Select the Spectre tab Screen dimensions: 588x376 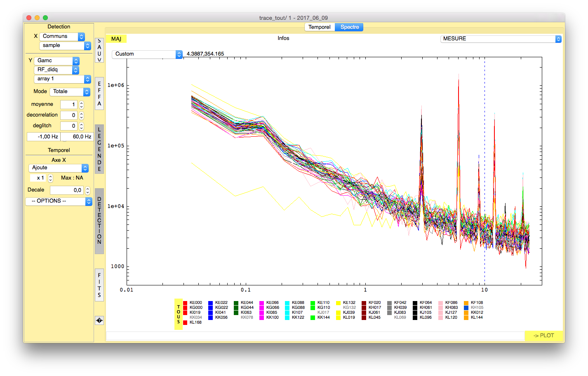coord(349,27)
